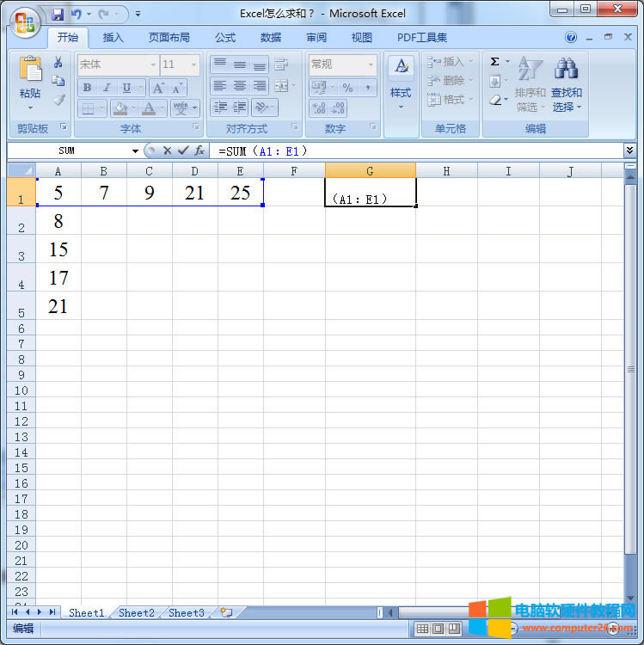The width and height of the screenshot is (644, 645).
Task: Increase decimal places
Action: tap(319, 108)
